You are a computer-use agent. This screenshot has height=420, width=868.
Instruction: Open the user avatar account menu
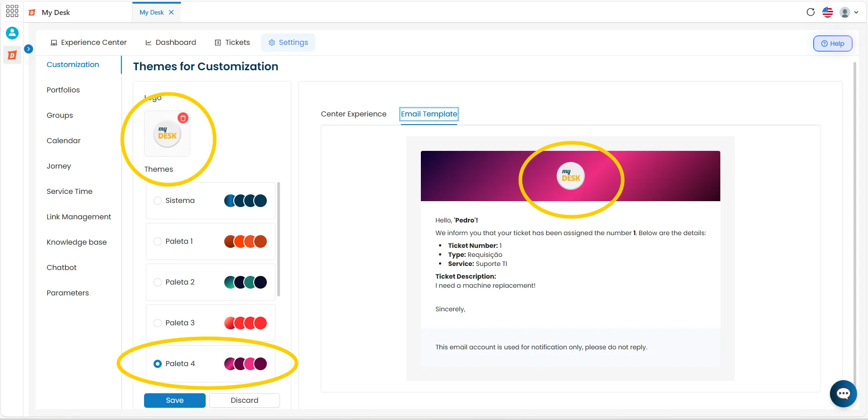pyautogui.click(x=849, y=12)
